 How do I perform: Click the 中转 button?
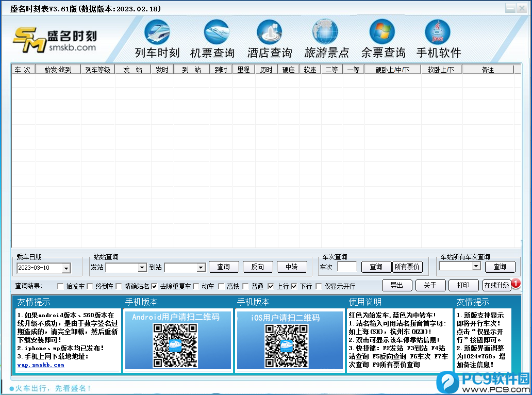292,267
